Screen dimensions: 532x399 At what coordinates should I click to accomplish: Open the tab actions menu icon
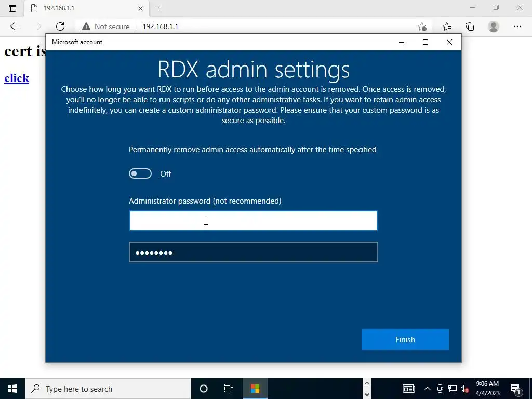[x=12, y=8]
